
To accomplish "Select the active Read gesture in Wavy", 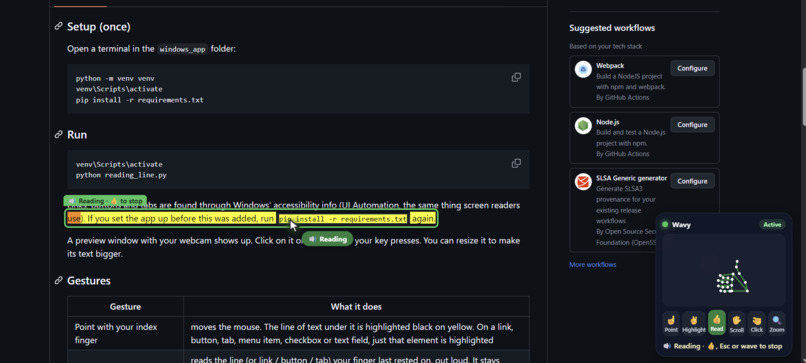I will (x=717, y=323).
